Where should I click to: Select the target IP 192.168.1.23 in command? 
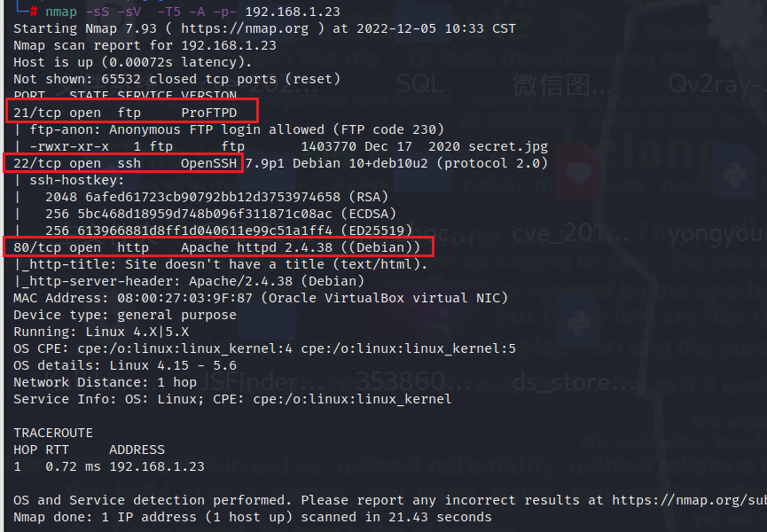[x=293, y=12]
